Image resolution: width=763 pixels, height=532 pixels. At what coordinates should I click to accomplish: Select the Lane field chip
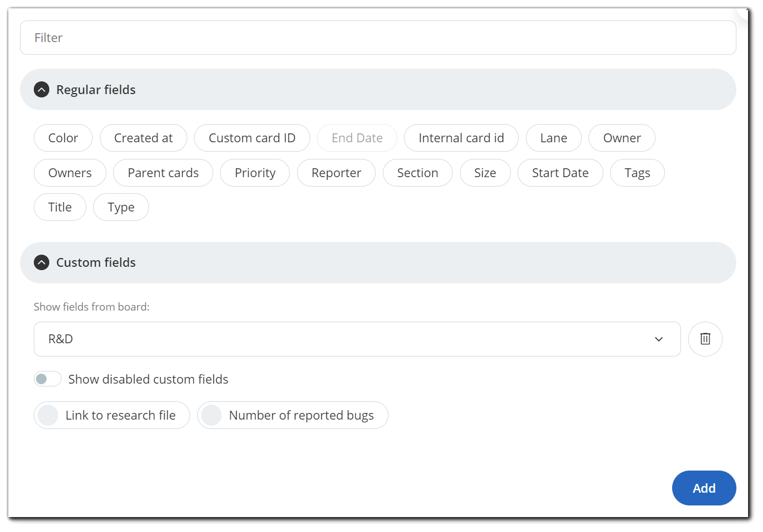[x=554, y=138]
